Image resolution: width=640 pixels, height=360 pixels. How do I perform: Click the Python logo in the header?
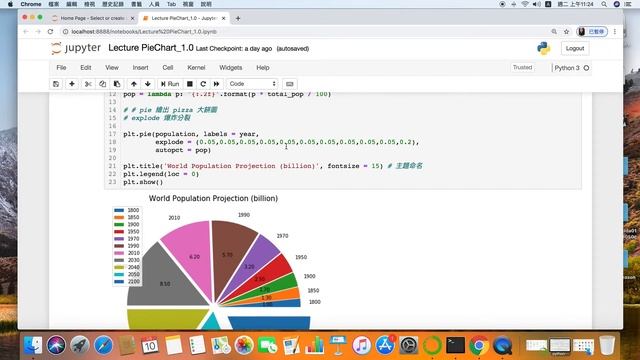[543, 48]
